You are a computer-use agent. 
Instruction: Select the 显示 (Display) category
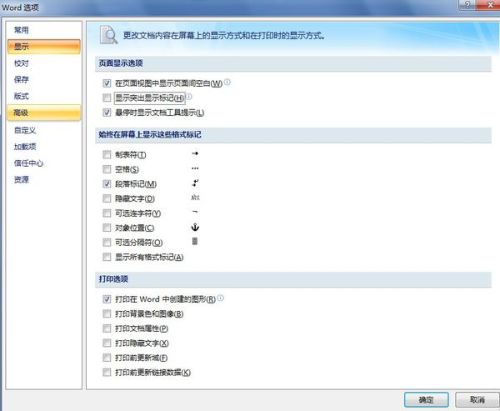coord(44,47)
